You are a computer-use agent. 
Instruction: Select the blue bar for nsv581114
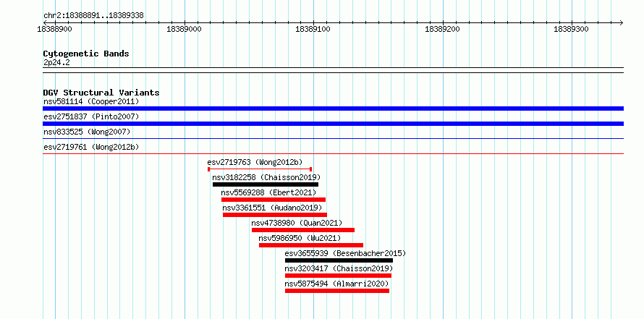333,109
